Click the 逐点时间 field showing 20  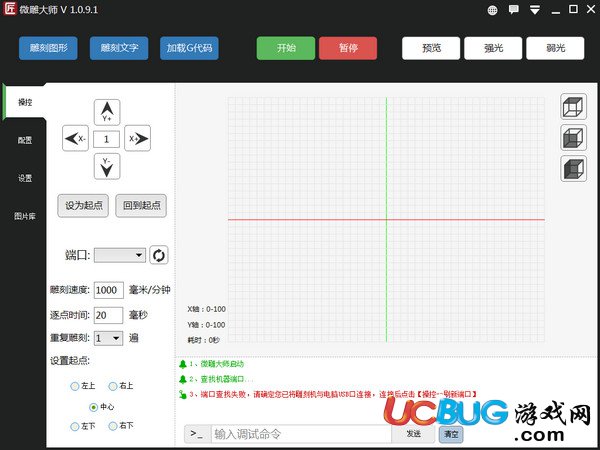pyautogui.click(x=108, y=315)
